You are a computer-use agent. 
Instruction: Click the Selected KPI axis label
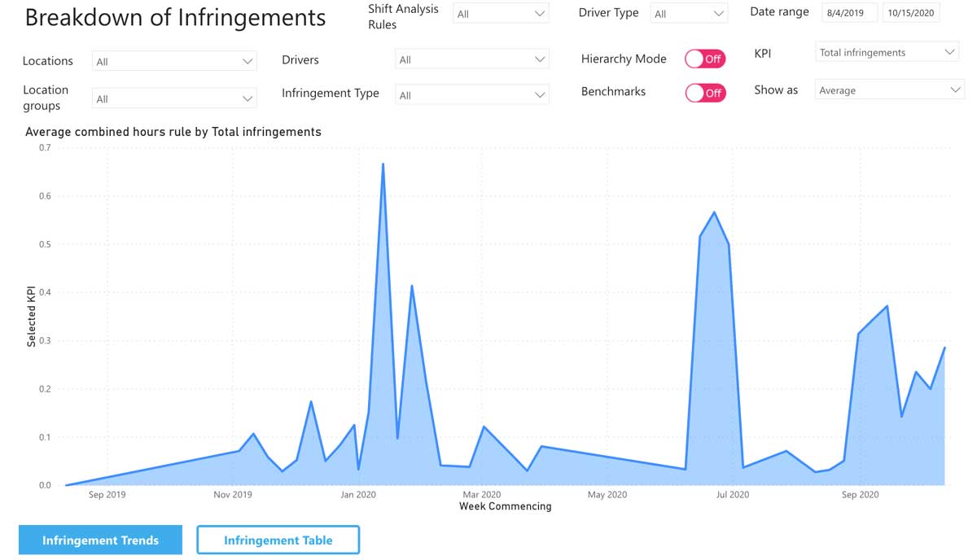pos(32,315)
